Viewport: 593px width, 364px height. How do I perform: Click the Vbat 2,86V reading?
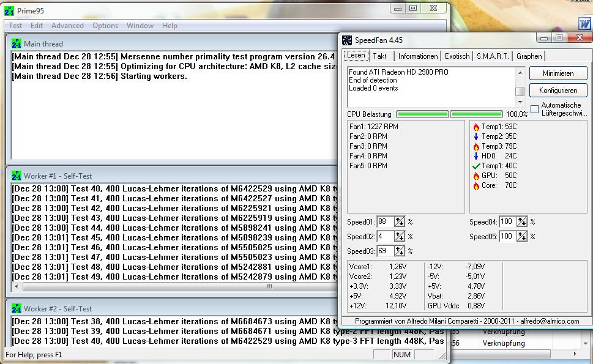pyautogui.click(x=456, y=296)
